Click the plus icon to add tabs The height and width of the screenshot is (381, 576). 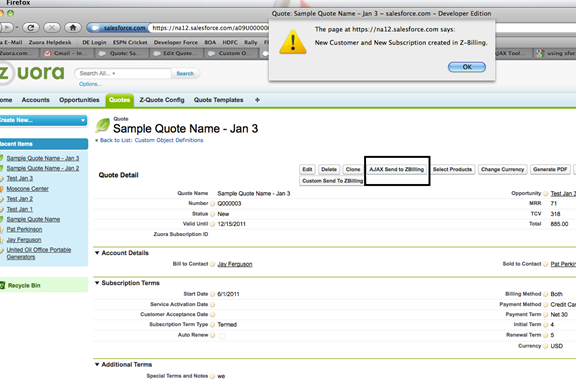click(257, 100)
